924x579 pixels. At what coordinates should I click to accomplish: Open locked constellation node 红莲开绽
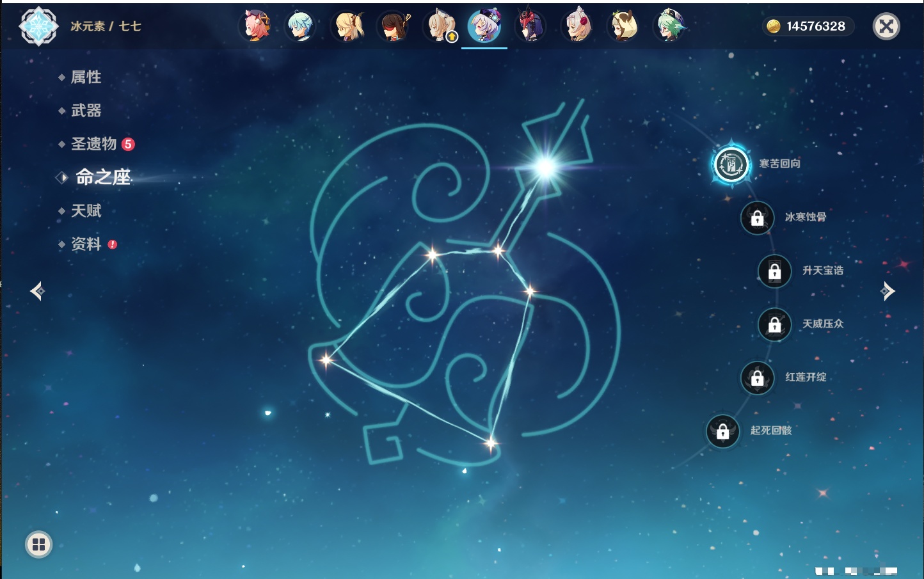click(x=757, y=378)
